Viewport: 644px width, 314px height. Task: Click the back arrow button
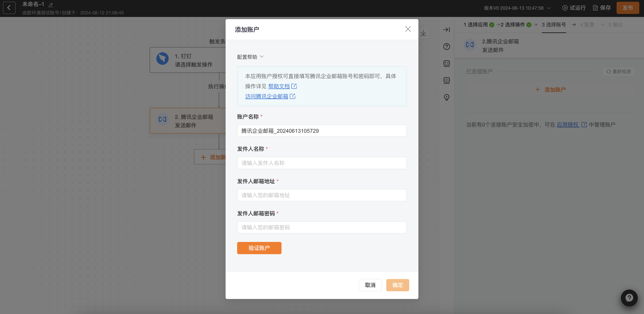(x=9, y=8)
